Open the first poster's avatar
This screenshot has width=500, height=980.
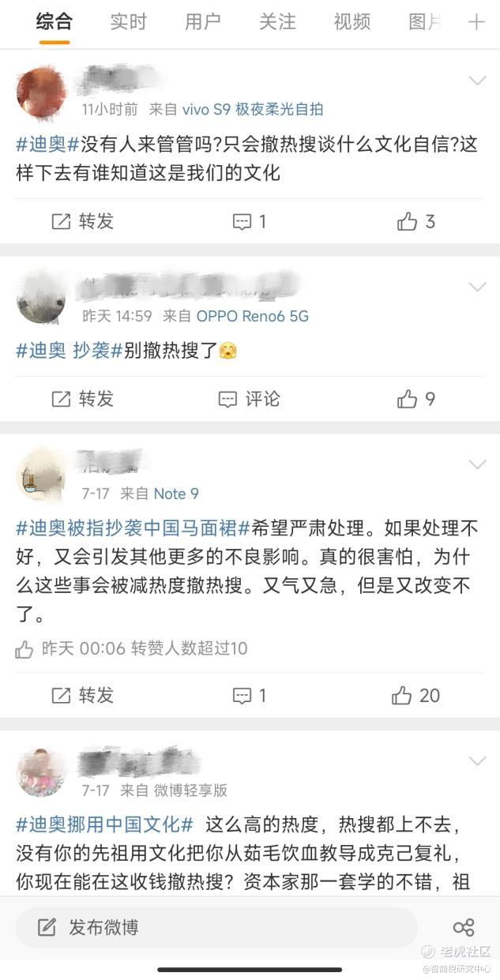[x=42, y=92]
